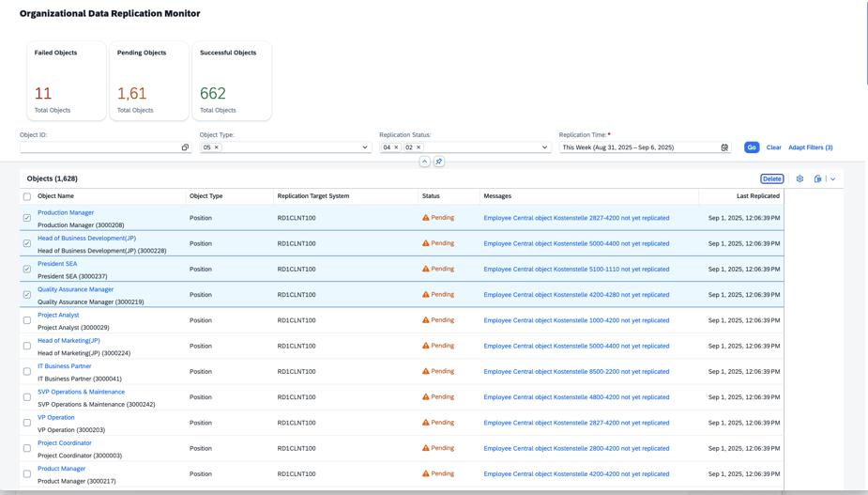Viewport: 868px width, 495px height.
Task: Remove the 05 token from Object Type
Action: point(217,147)
